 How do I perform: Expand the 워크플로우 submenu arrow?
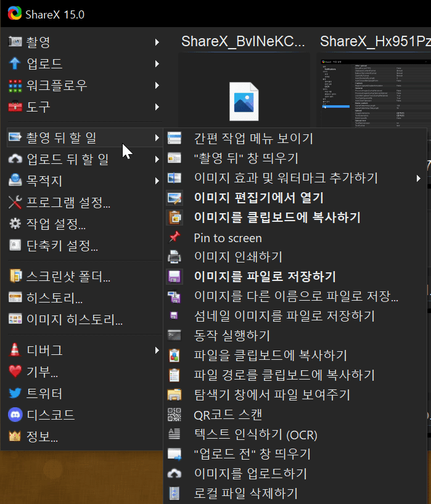point(157,85)
